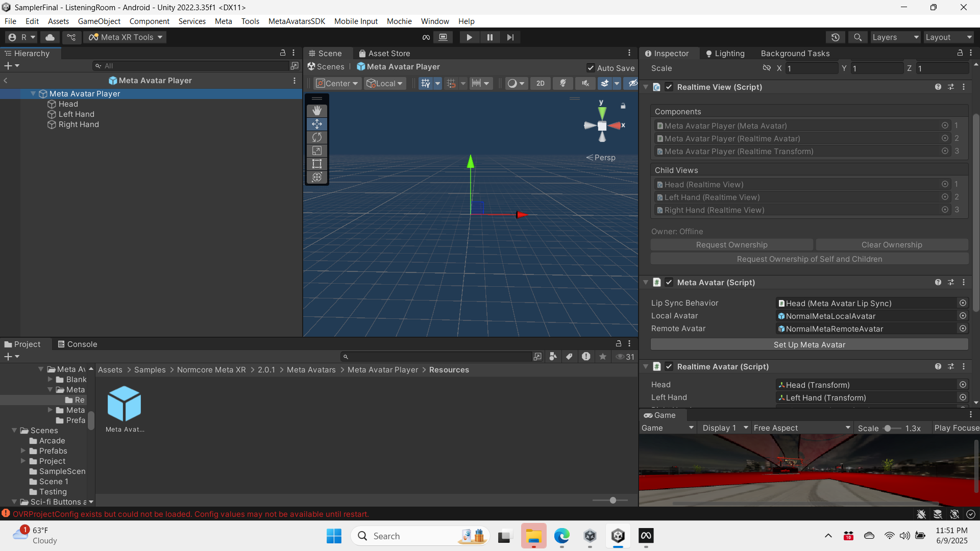Image resolution: width=980 pixels, height=551 pixels.
Task: Open the Meta XR Tools dropdown
Action: [126, 37]
